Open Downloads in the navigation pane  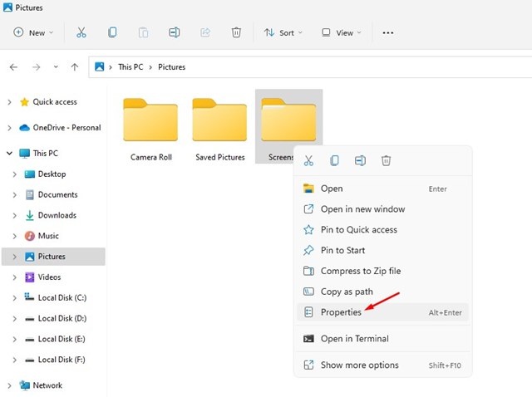(57, 215)
